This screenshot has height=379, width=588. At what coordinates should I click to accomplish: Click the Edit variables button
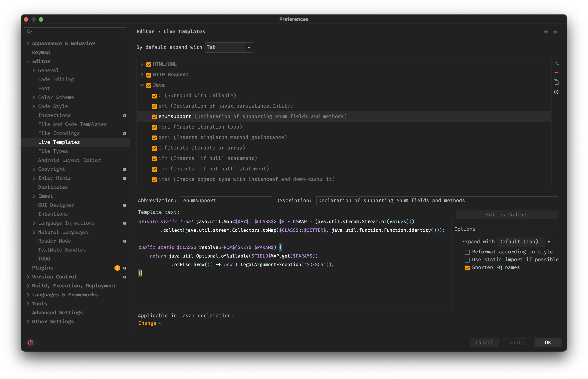pos(507,215)
